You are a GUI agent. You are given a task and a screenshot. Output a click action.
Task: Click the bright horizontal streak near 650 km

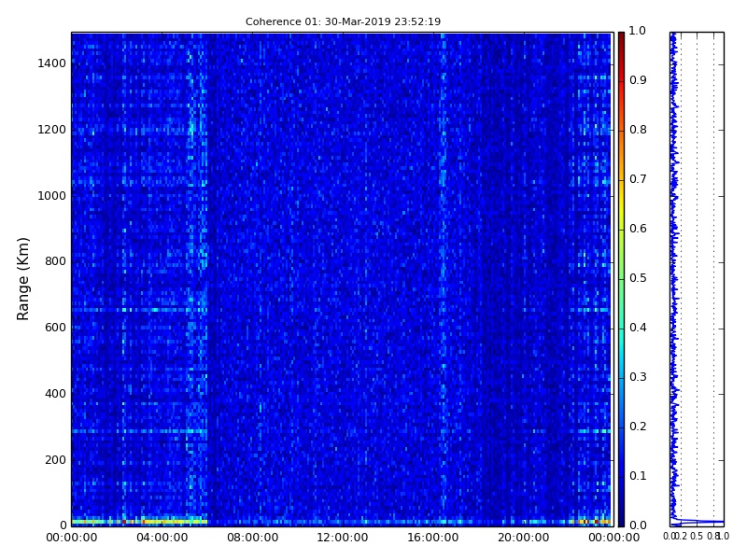(139, 310)
